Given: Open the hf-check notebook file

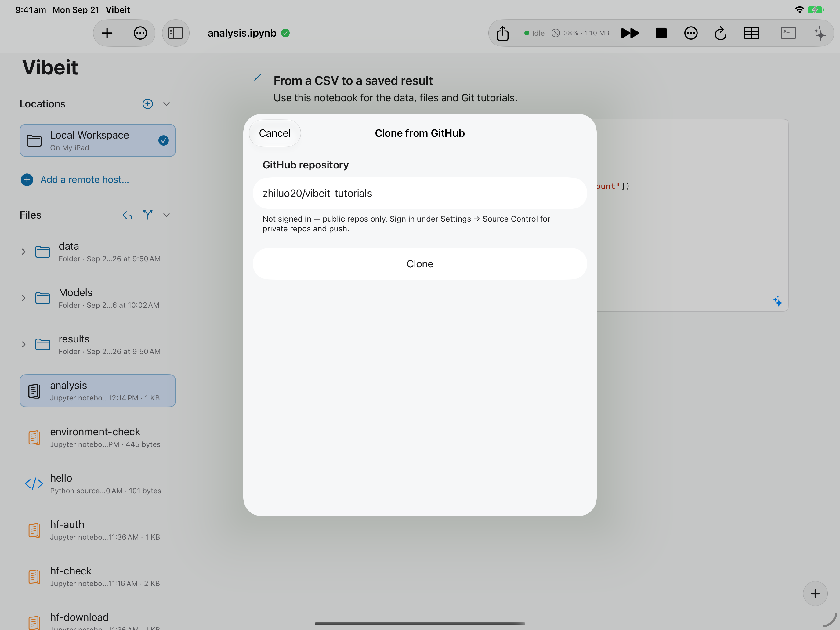Looking at the screenshot, I should (x=98, y=576).
